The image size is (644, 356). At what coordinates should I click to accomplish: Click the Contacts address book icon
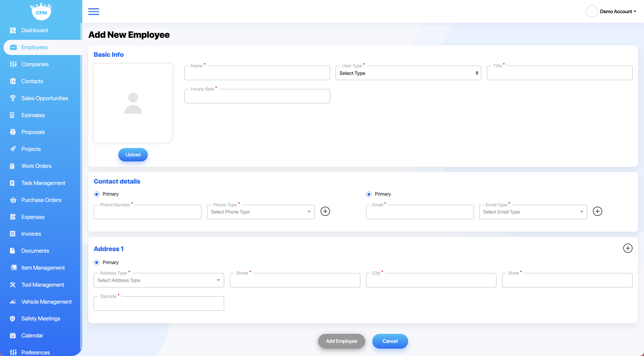point(13,81)
